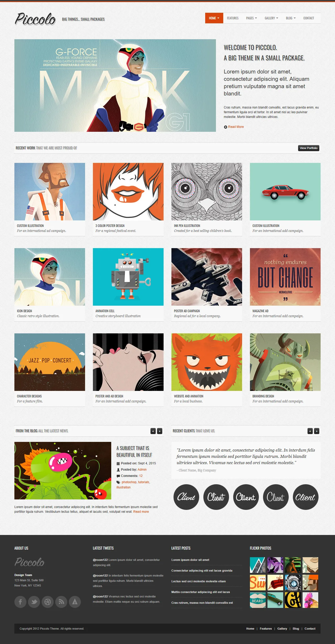The height and width of the screenshot is (644, 335).
Task: Expand the Home dropdown menu
Action: 214,18
